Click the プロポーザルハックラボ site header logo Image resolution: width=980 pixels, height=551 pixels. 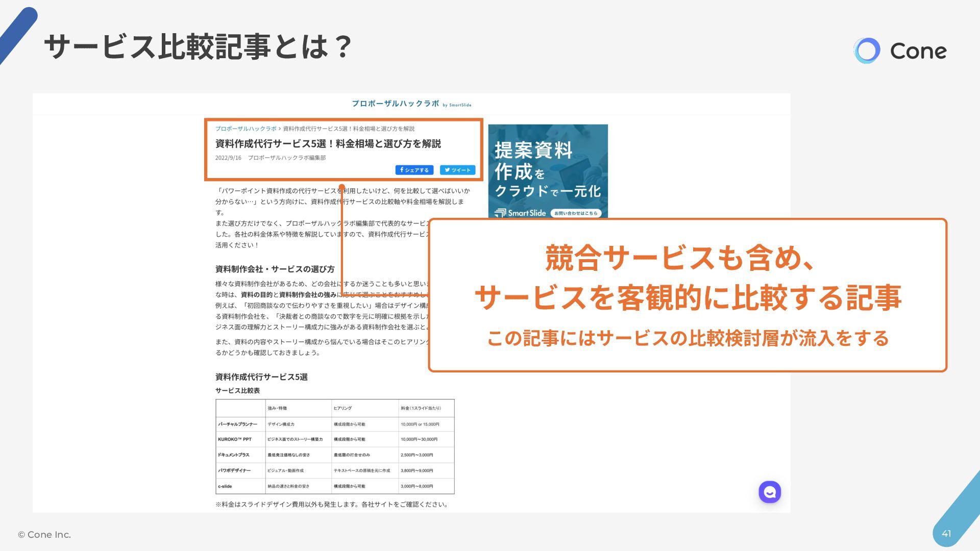(x=395, y=104)
